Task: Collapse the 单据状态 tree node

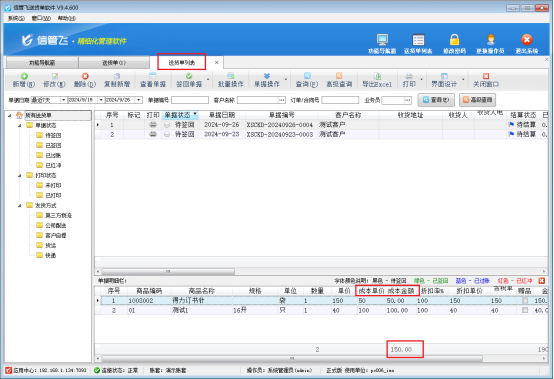Action: pos(20,125)
